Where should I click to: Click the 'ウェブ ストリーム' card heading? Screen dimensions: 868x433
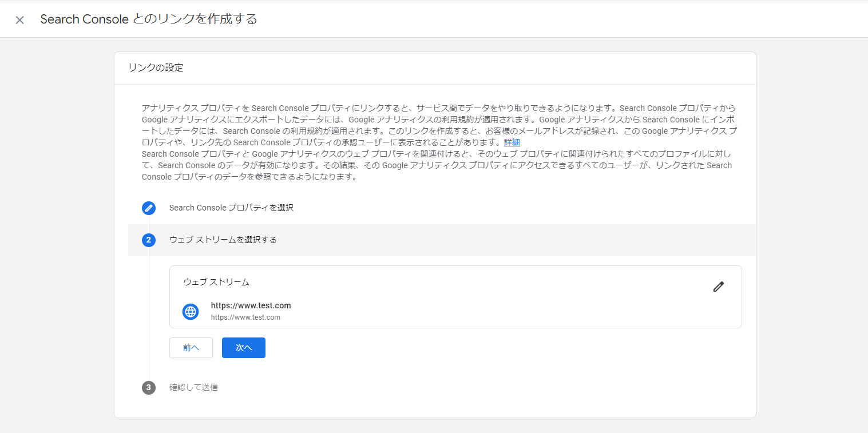[216, 282]
